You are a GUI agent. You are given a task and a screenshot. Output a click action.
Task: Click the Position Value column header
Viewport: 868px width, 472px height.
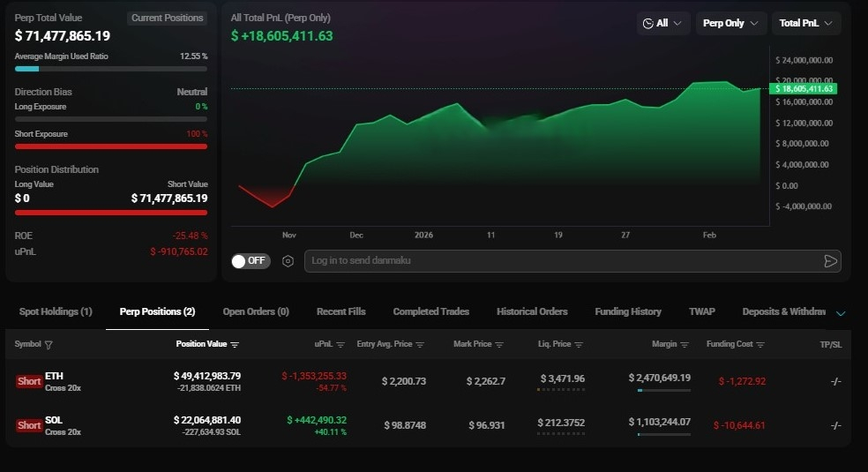click(201, 344)
